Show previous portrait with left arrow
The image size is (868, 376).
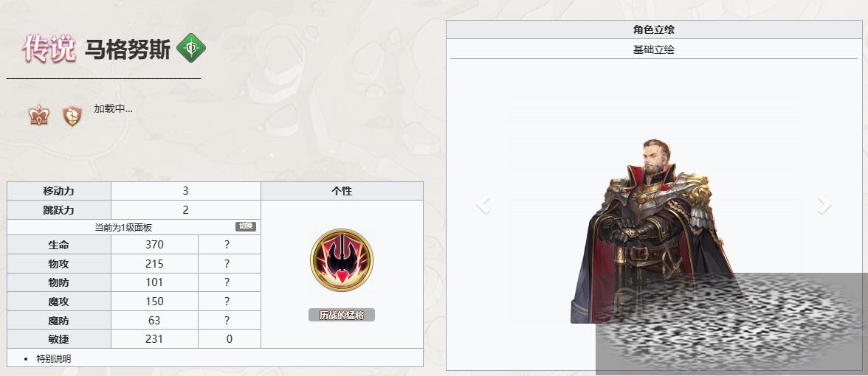pos(483,205)
